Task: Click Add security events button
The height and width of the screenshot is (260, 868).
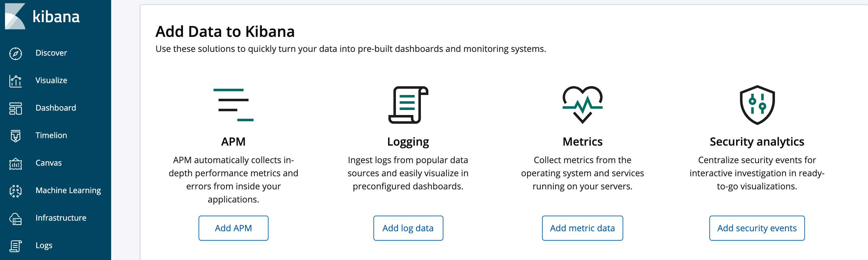Action: click(x=757, y=228)
